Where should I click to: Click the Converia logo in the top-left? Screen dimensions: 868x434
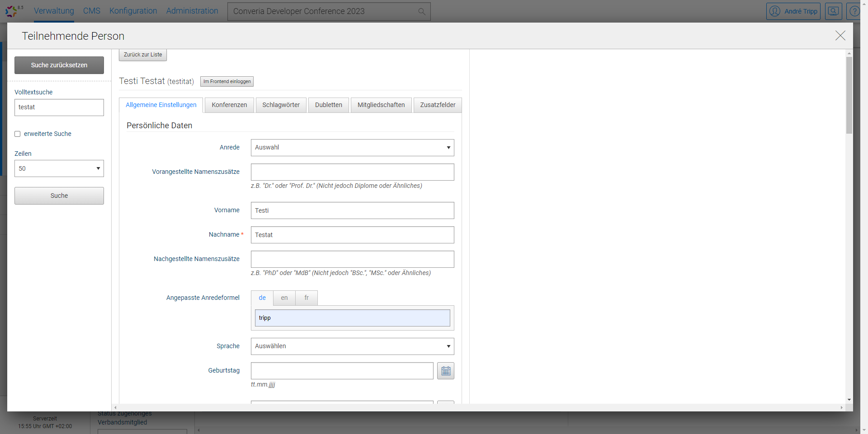(11, 11)
